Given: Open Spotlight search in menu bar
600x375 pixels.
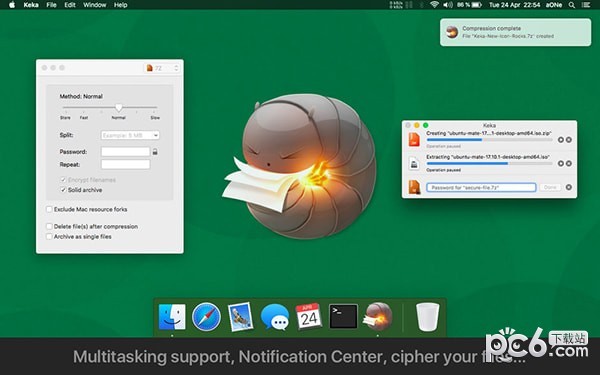Looking at the screenshot, I should 572,5.
